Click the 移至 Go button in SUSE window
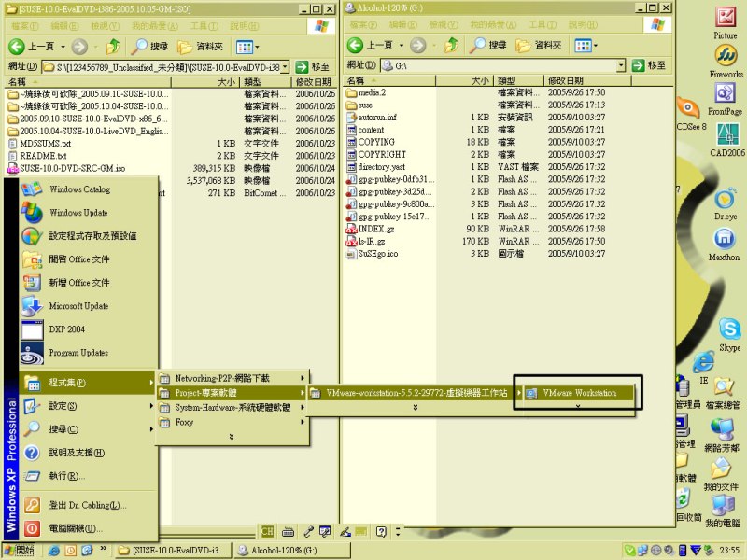 tap(313, 66)
